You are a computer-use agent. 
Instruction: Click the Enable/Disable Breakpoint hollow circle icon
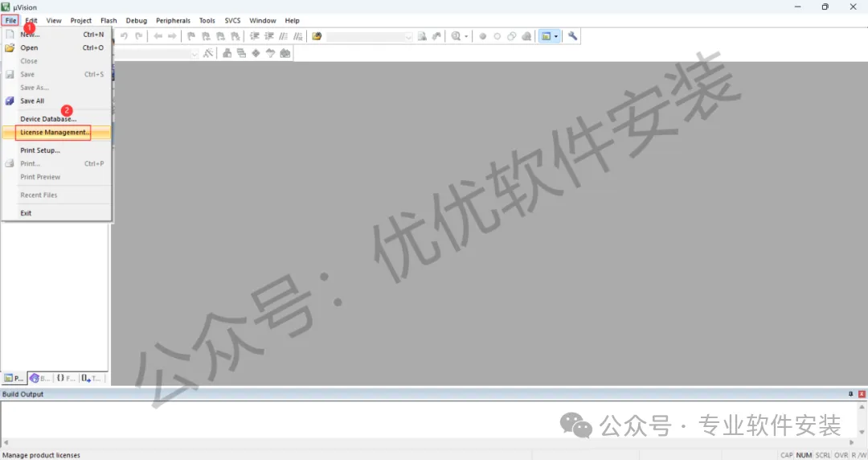497,36
